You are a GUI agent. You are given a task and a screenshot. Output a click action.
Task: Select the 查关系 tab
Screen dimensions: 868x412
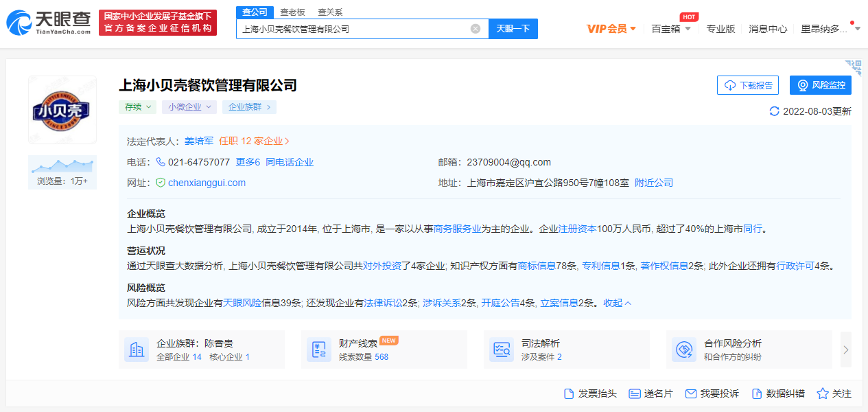click(330, 12)
